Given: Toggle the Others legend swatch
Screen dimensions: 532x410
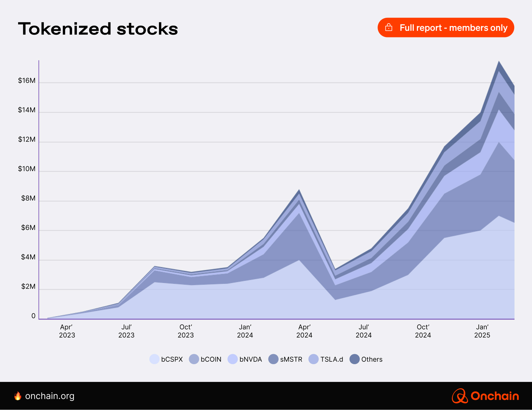Looking at the screenshot, I should pos(355,359).
